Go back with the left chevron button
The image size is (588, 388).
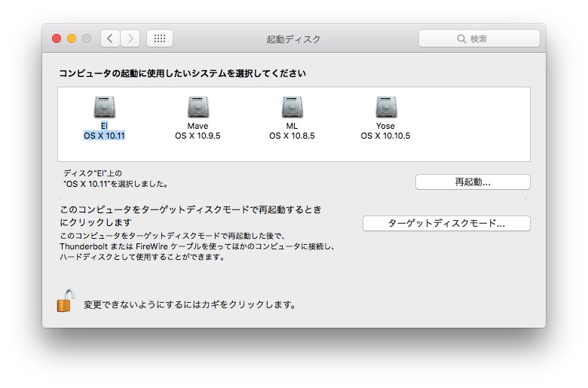pos(110,38)
